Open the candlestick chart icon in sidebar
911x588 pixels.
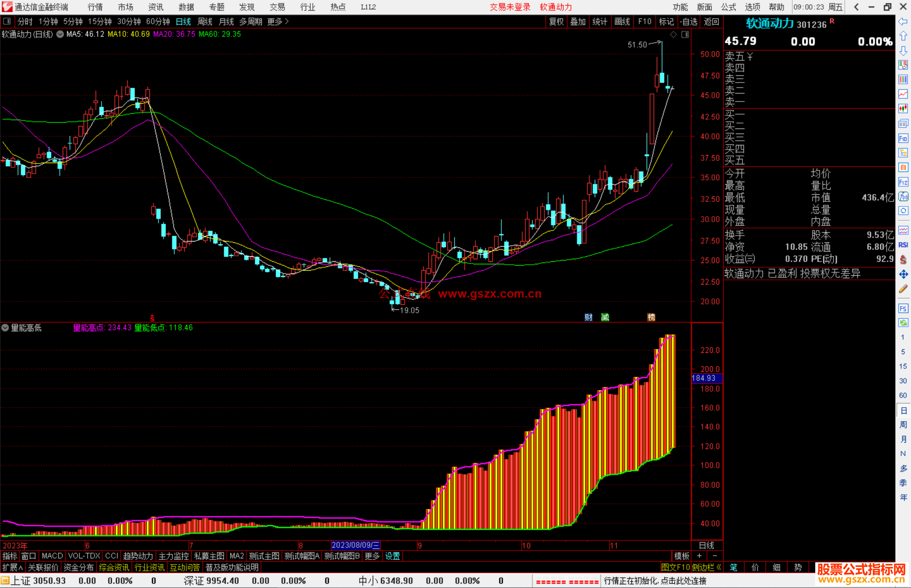click(x=903, y=108)
